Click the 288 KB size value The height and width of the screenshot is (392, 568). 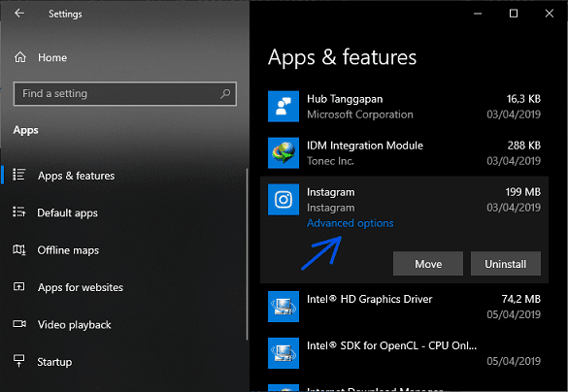523,146
